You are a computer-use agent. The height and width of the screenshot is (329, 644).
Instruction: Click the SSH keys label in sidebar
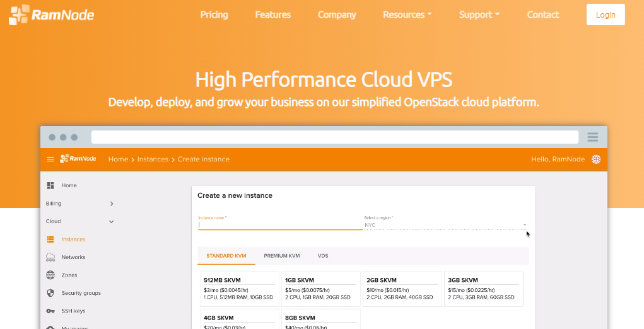pyautogui.click(x=74, y=311)
